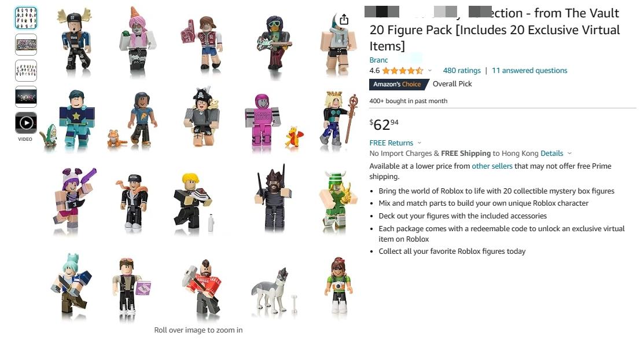The image size is (644, 343).
Task: Click the product title text
Action: click(495, 30)
